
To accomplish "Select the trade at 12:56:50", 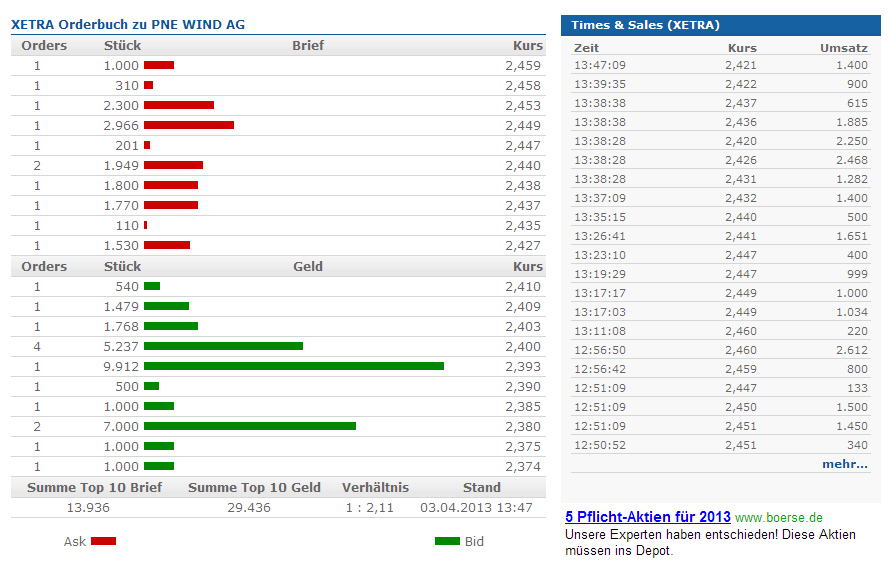I will [721, 350].
